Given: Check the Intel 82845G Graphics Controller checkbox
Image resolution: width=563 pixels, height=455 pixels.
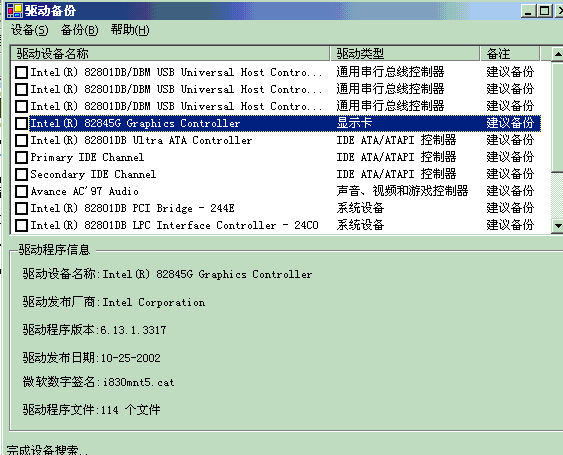Looking at the screenshot, I should 22,124.
